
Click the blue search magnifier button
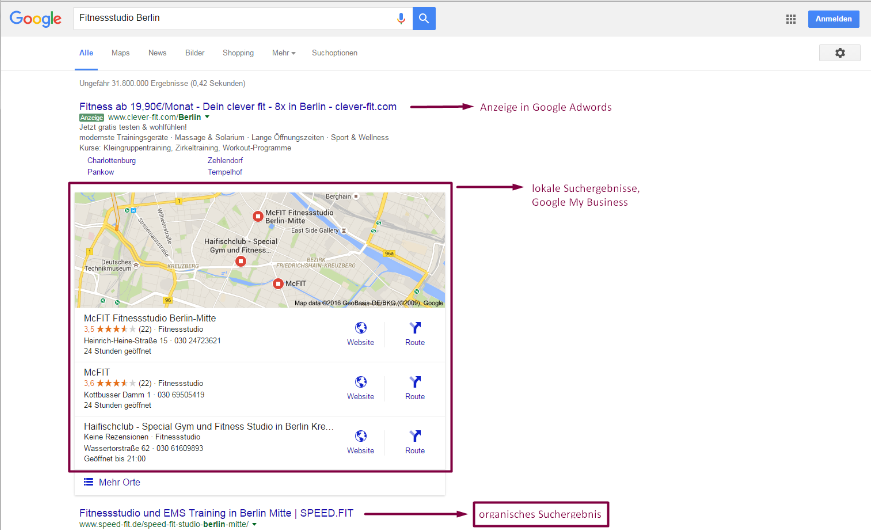(424, 18)
